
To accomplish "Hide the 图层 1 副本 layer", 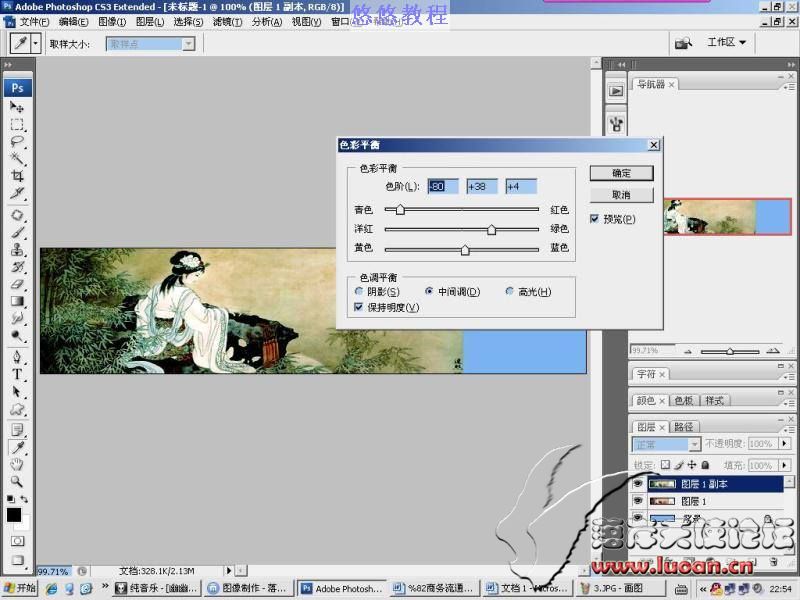I will [638, 484].
